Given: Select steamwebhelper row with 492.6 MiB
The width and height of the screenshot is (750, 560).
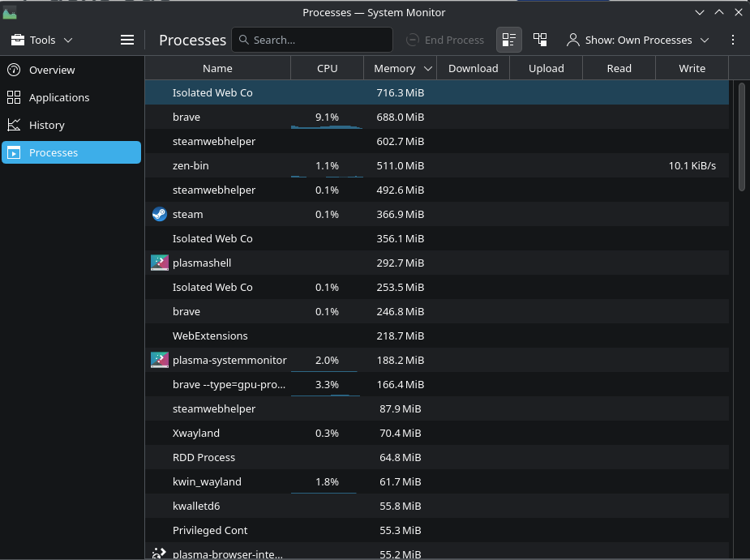Looking at the screenshot, I should point(437,190).
